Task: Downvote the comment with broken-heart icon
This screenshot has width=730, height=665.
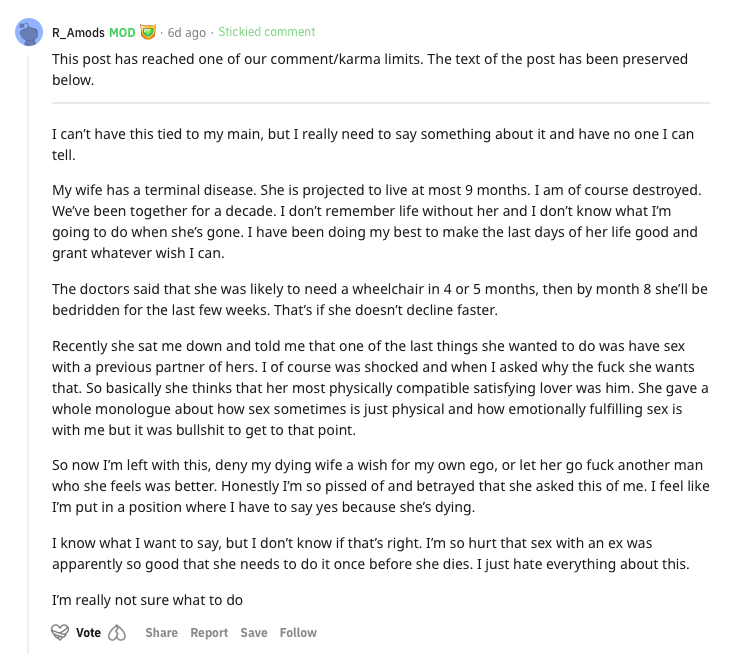Action: point(117,633)
